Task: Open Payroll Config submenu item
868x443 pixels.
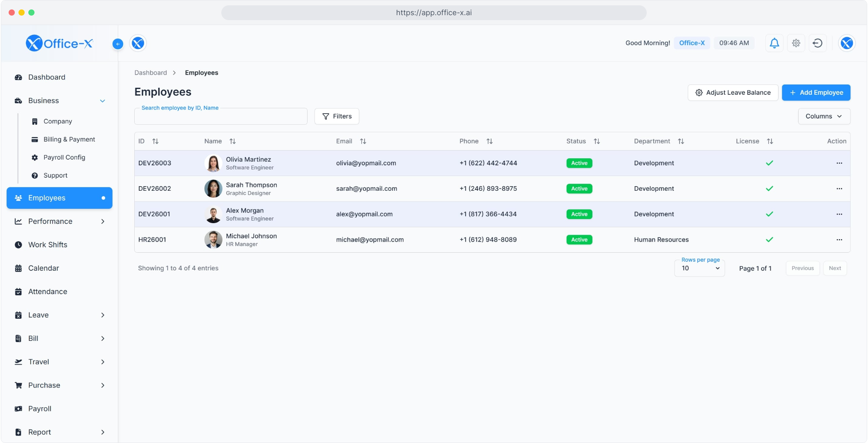Action: [64, 158]
